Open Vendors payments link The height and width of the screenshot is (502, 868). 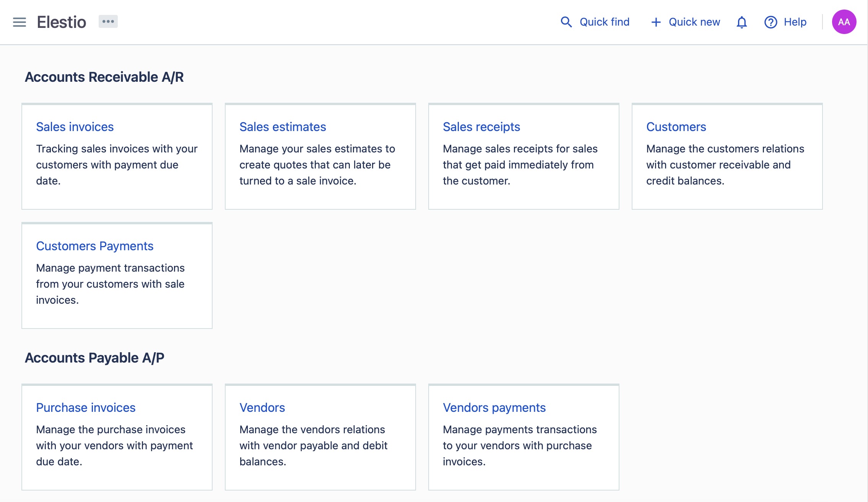(494, 408)
